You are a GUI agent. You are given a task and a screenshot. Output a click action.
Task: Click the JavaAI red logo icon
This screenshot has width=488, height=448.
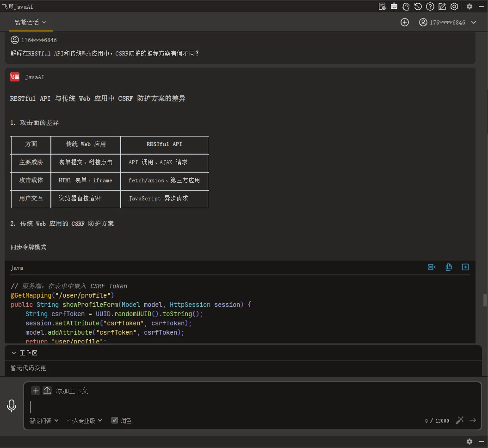(x=15, y=77)
